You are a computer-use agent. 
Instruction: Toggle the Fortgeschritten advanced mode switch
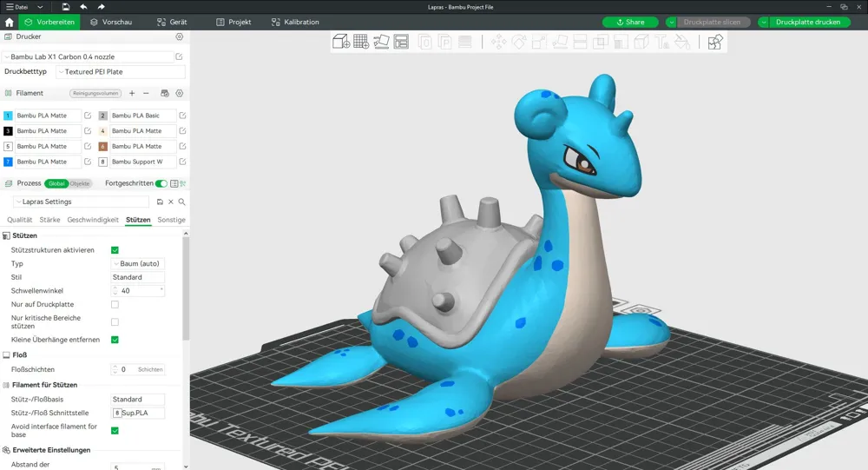pos(161,183)
